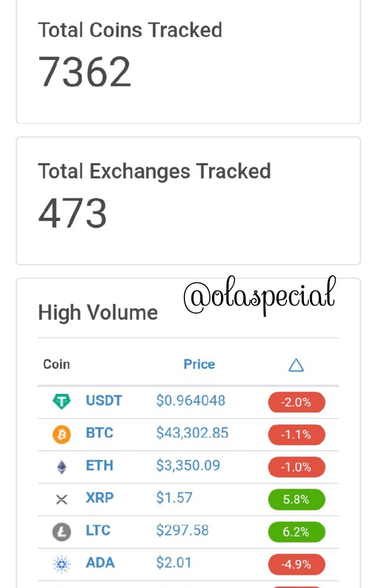The image size is (377, 588).
Task: Click the Total Exchanges Tracked card
Action: coord(188,201)
